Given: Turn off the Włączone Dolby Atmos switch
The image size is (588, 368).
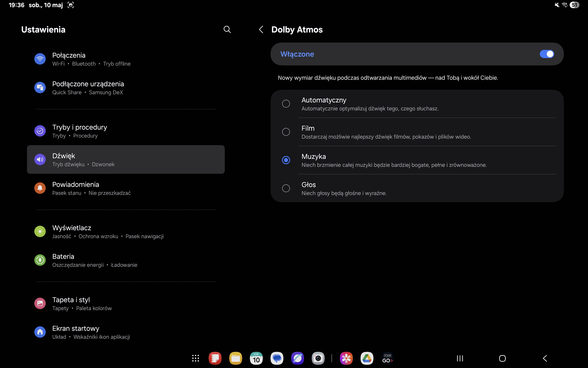Looking at the screenshot, I should [x=547, y=54].
